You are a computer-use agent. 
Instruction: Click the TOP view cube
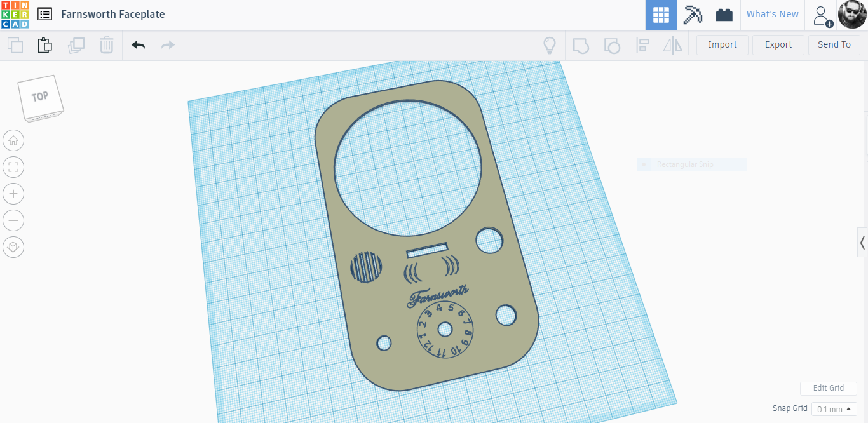pyautogui.click(x=41, y=98)
